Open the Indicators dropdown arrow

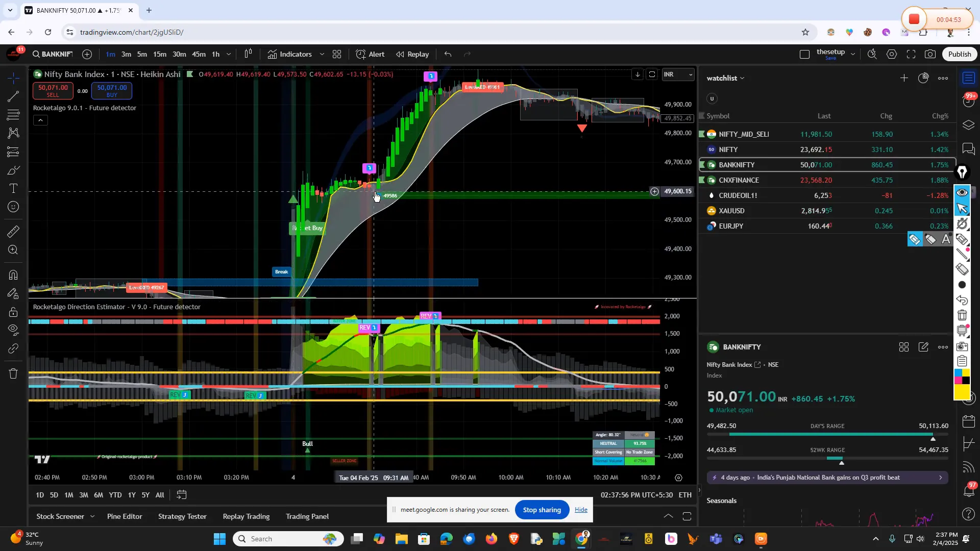(322, 54)
